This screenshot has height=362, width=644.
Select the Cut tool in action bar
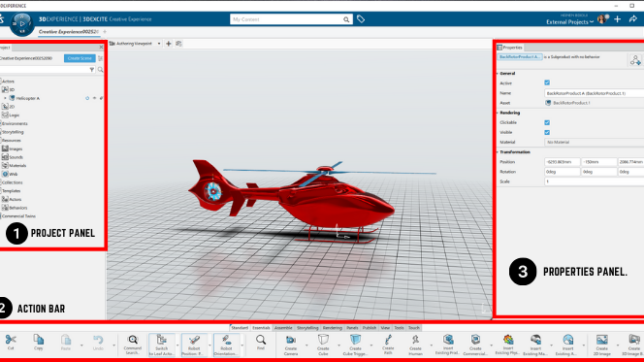click(11, 343)
